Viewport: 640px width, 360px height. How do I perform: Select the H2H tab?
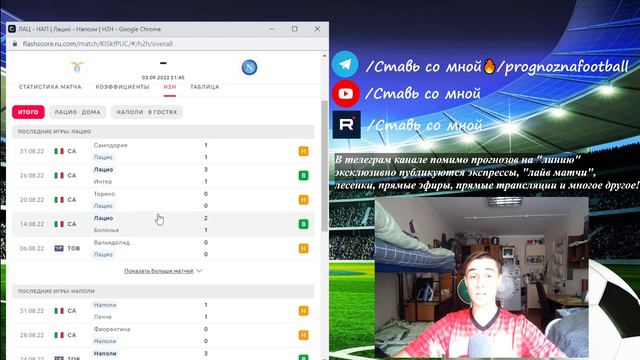170,87
